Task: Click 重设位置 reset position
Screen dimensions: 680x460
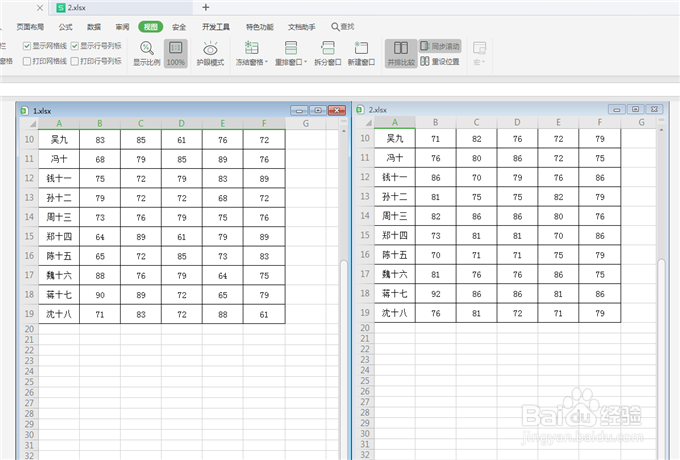Action: pyautogui.click(x=440, y=62)
